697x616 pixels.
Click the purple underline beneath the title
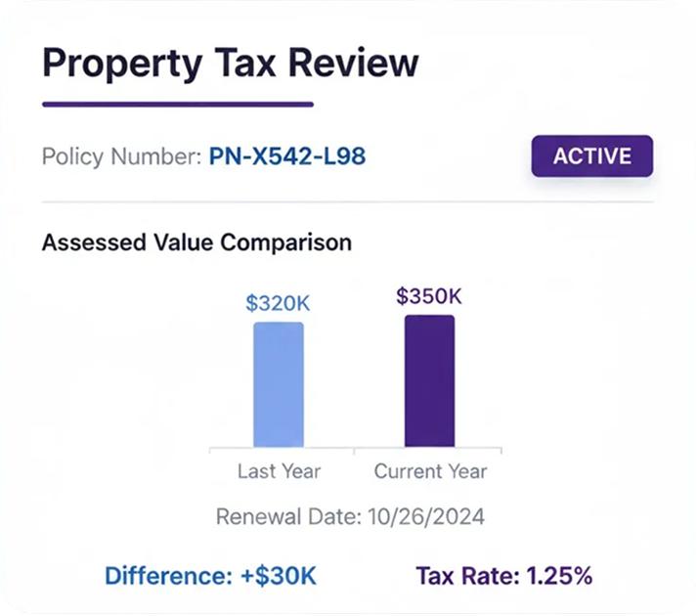pyautogui.click(x=177, y=104)
